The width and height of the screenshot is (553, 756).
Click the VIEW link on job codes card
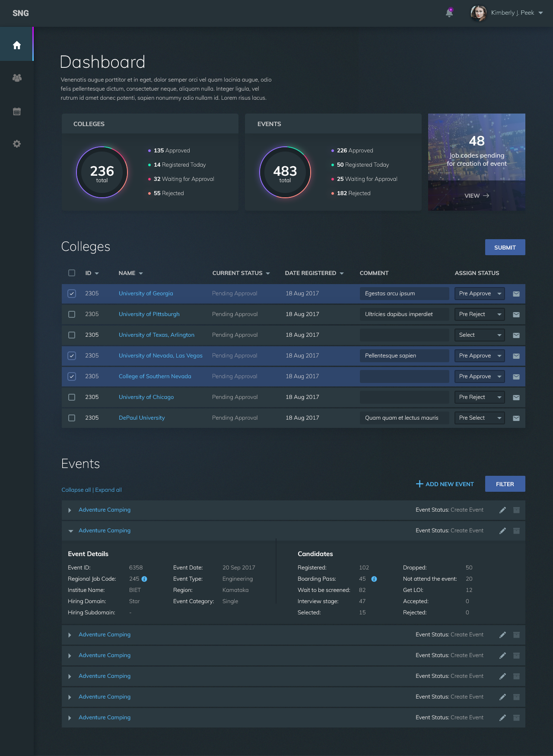tap(477, 196)
